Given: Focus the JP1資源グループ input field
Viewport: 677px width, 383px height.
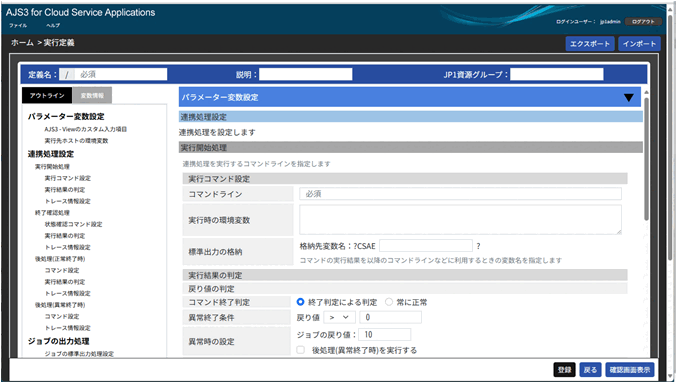Looking at the screenshot, I should point(557,74).
